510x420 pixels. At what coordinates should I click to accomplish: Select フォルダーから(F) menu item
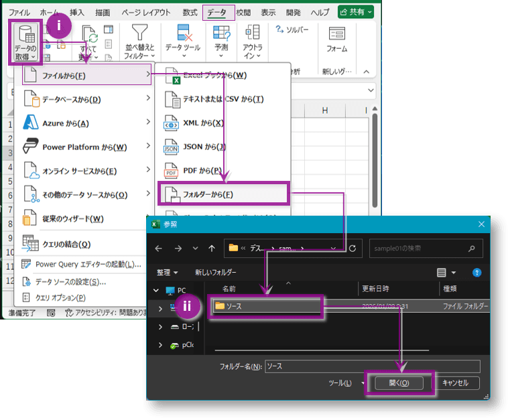pyautogui.click(x=222, y=194)
